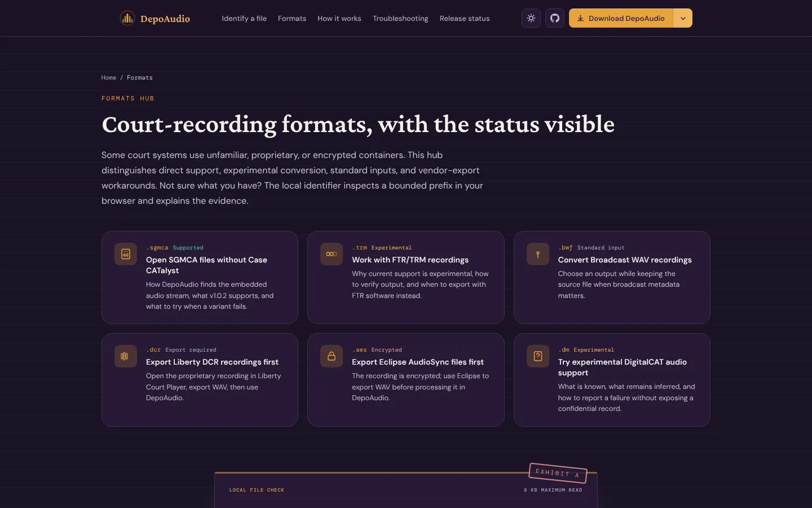This screenshot has width=812, height=508.
Task: Open Troubleshooting from the top navigation
Action: coord(400,19)
